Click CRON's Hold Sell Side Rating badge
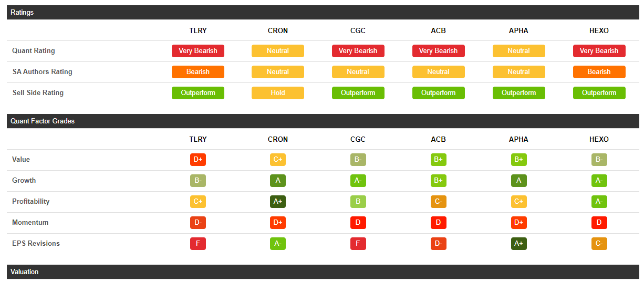The height and width of the screenshot is (282, 644). pyautogui.click(x=277, y=93)
